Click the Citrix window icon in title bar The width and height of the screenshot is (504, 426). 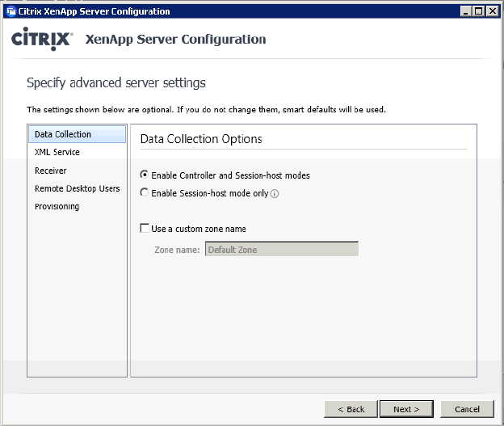pos(10,11)
